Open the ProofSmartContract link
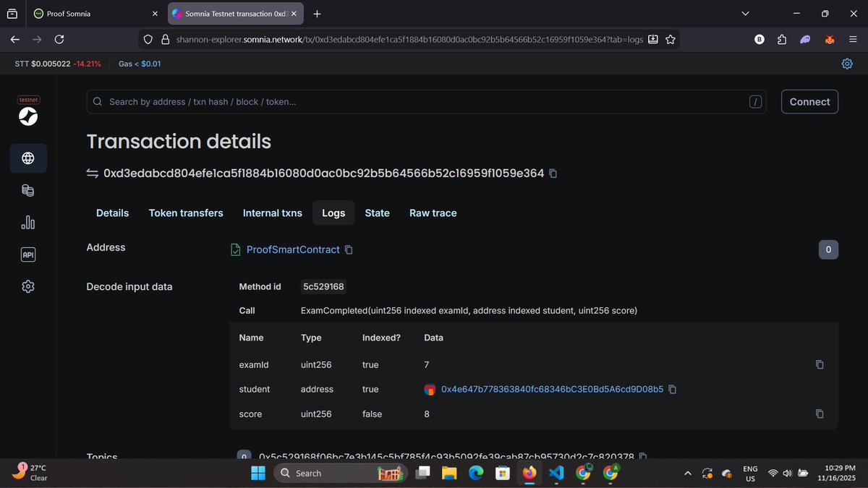The image size is (868, 488). 293,249
